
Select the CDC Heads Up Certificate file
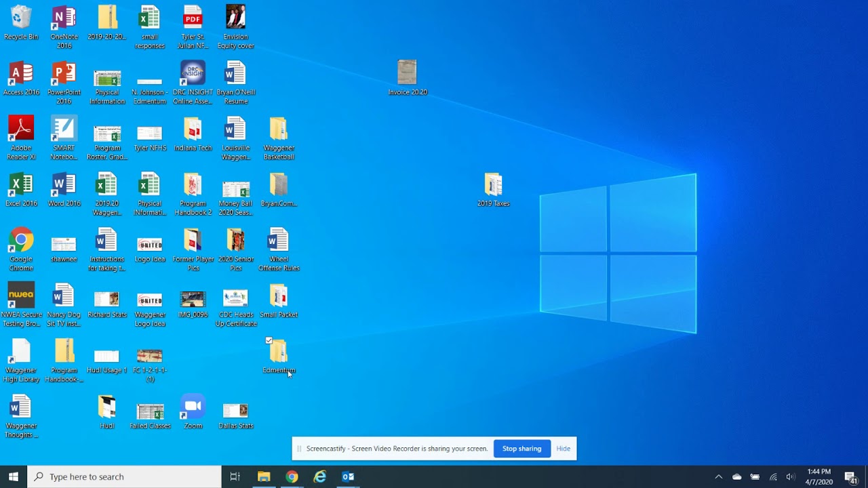click(x=236, y=309)
